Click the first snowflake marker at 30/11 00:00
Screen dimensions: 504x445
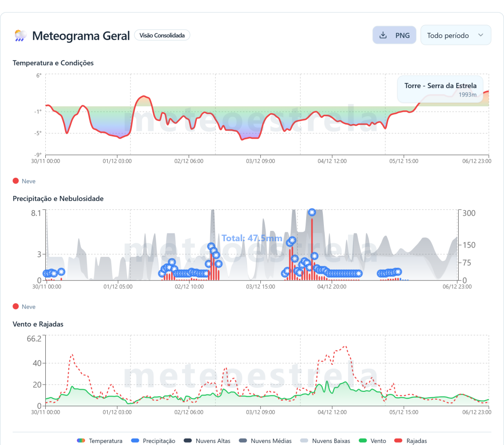[x=46, y=274]
